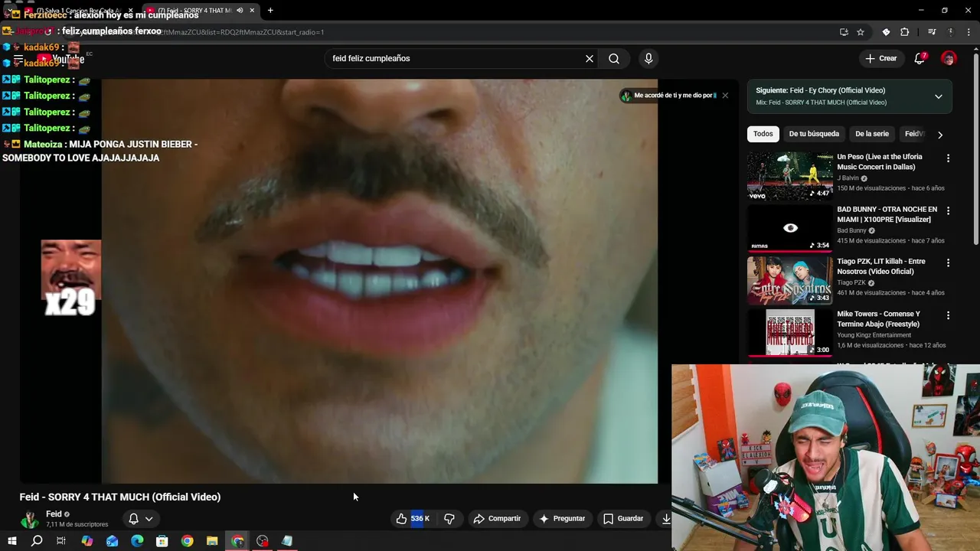Image resolution: width=980 pixels, height=551 pixels.
Task: Dislike the video with the thumbs-down icon
Action: coord(449,519)
